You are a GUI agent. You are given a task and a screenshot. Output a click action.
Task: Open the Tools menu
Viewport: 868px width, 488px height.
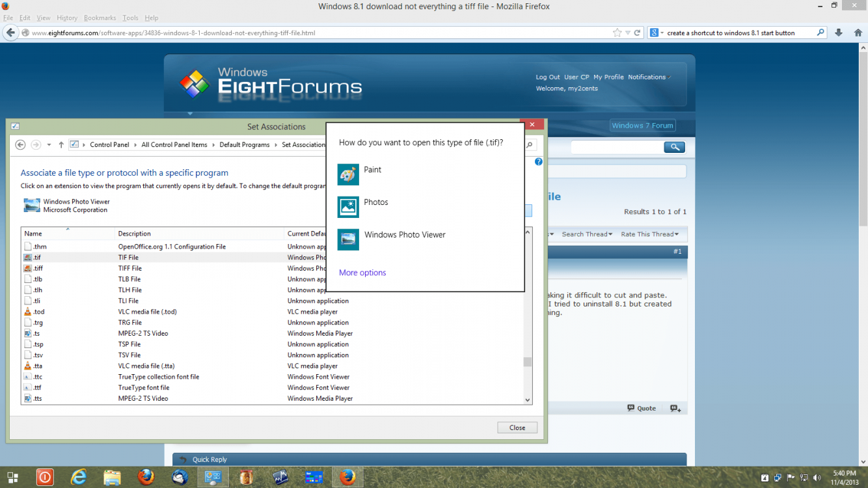click(130, 18)
